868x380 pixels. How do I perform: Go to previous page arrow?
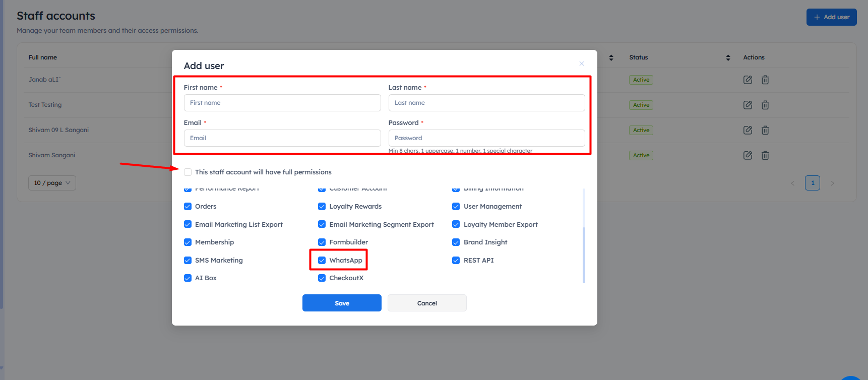point(792,183)
